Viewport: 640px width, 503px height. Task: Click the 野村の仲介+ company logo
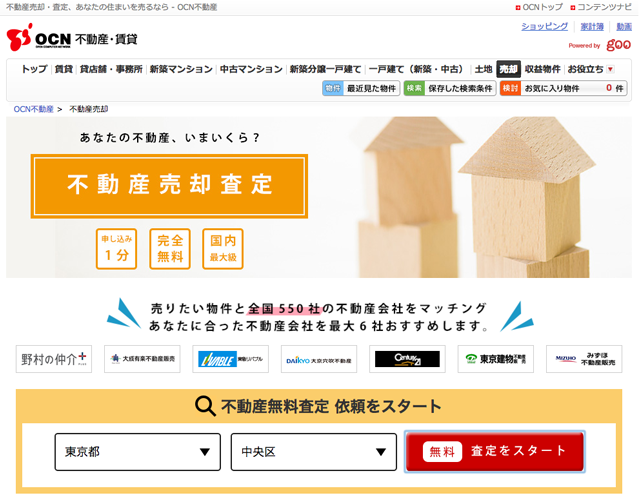[x=54, y=359]
